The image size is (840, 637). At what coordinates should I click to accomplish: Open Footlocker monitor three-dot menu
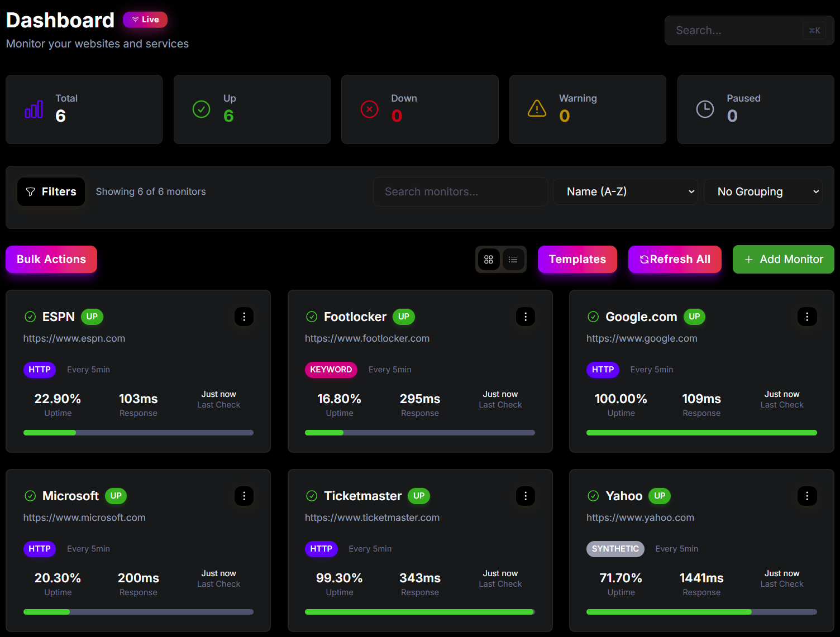coord(526,317)
